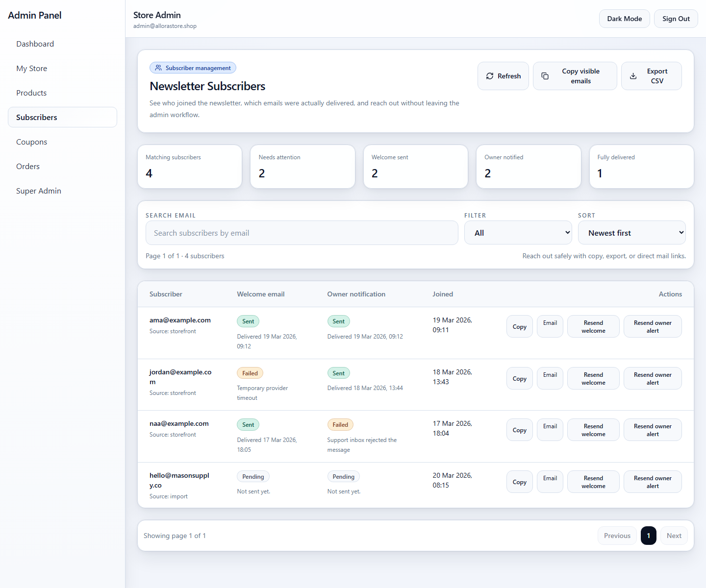Click the Export CSV download icon
The height and width of the screenshot is (588, 706).
click(633, 76)
